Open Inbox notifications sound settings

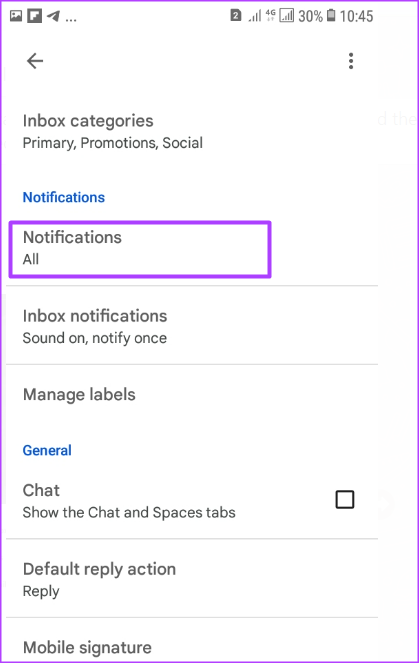[192, 326]
